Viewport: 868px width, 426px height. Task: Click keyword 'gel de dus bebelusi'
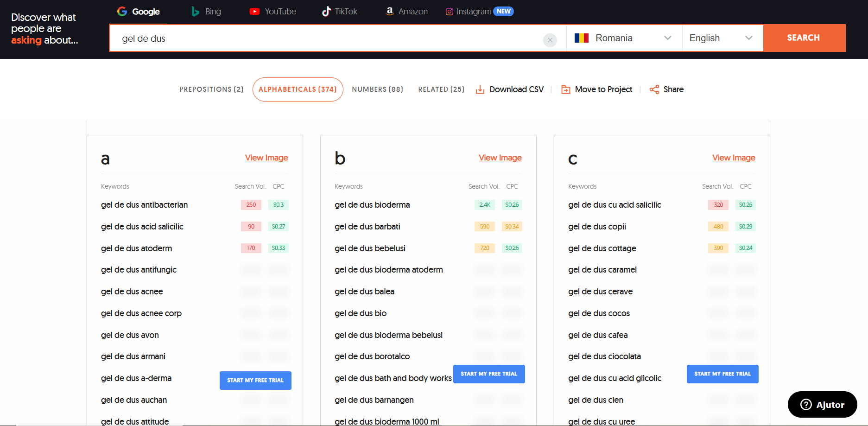[x=370, y=248]
